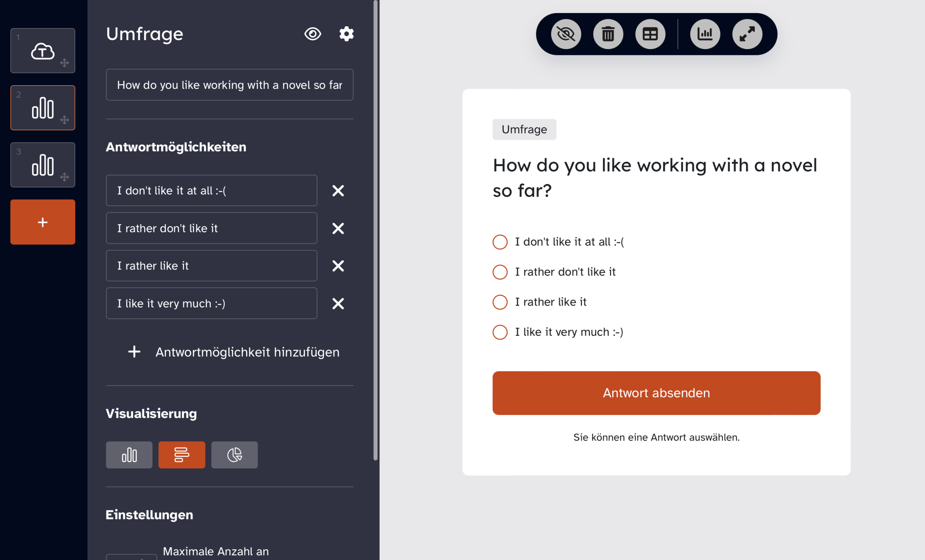Image resolution: width=925 pixels, height=560 pixels.
Task: Click the hide element crossed-eye icon
Action: [566, 34]
